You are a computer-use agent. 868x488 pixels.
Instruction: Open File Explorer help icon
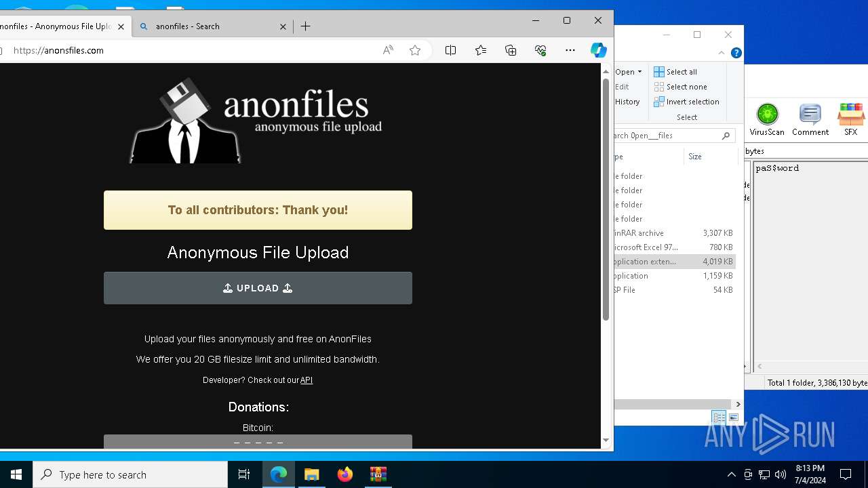point(736,53)
